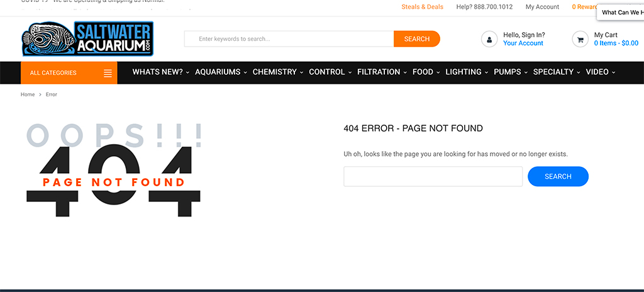Click the Error breadcrumb text
This screenshot has width=644, height=292.
[x=52, y=94]
